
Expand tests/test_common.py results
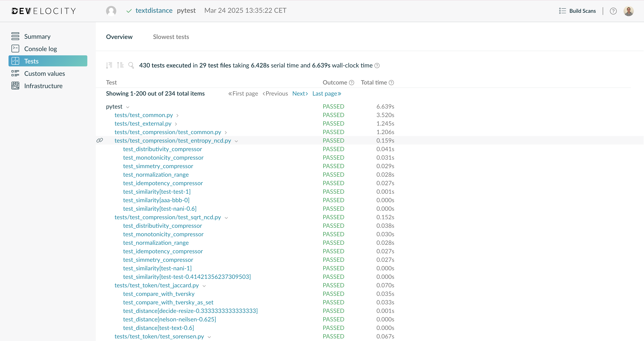coord(177,115)
